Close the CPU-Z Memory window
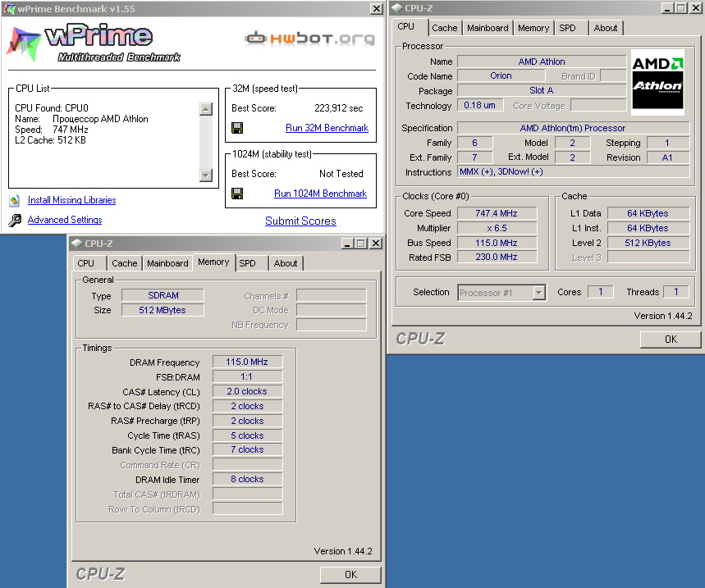705x588 pixels. pos(376,243)
